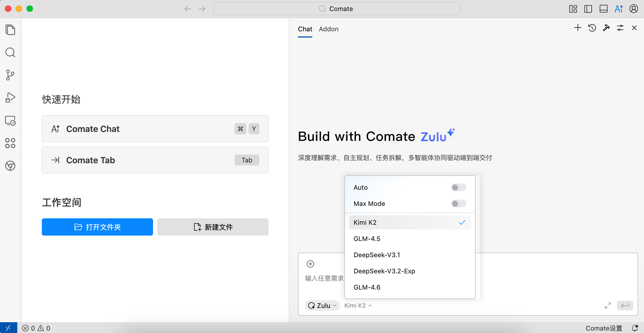This screenshot has width=644, height=333.
Task: Click the 新建文件 button
Action: (x=213, y=227)
